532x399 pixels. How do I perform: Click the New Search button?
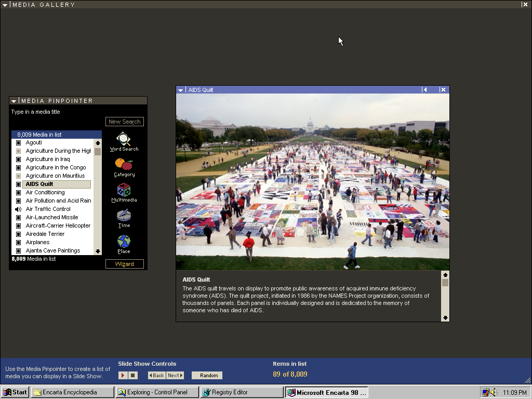coord(125,122)
